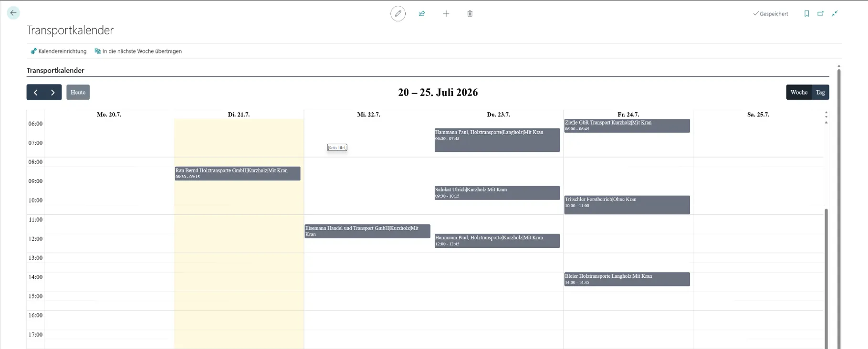Open Rau Bernd Holztransporte event
The width and height of the screenshot is (868, 349).
tap(238, 173)
